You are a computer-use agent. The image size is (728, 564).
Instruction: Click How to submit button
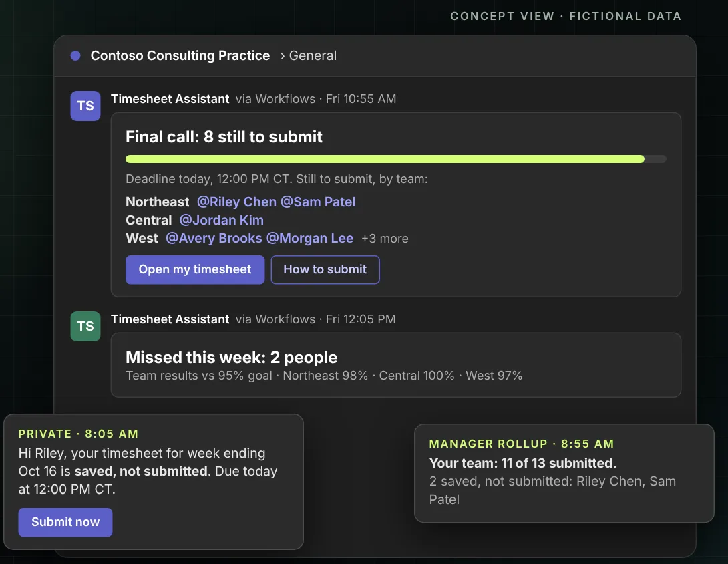pos(325,269)
